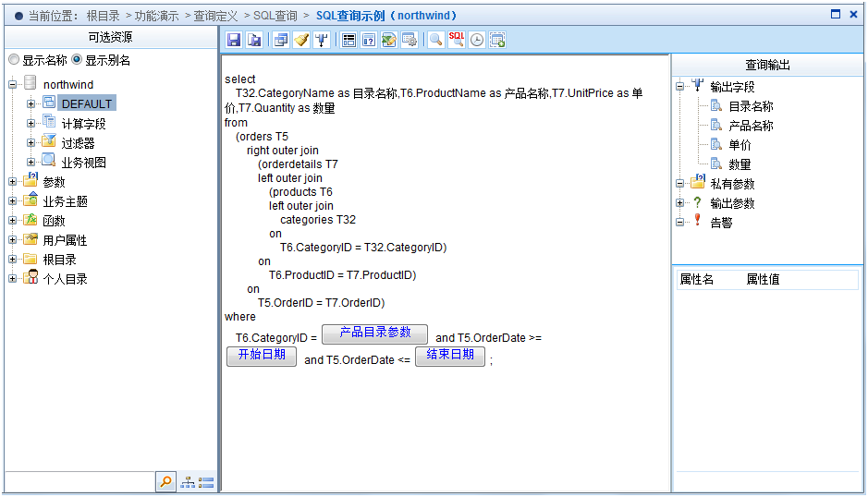The image size is (868, 497).
Task: Click the parameter question-mark form toolbar icon
Action: click(x=369, y=40)
